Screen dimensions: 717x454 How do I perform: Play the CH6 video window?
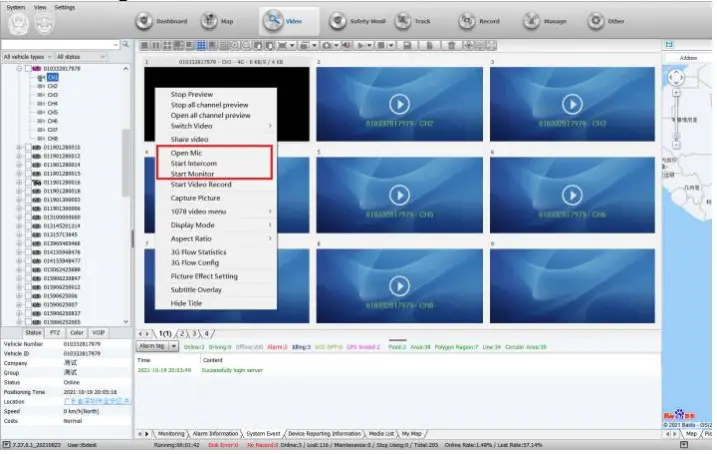click(572, 195)
